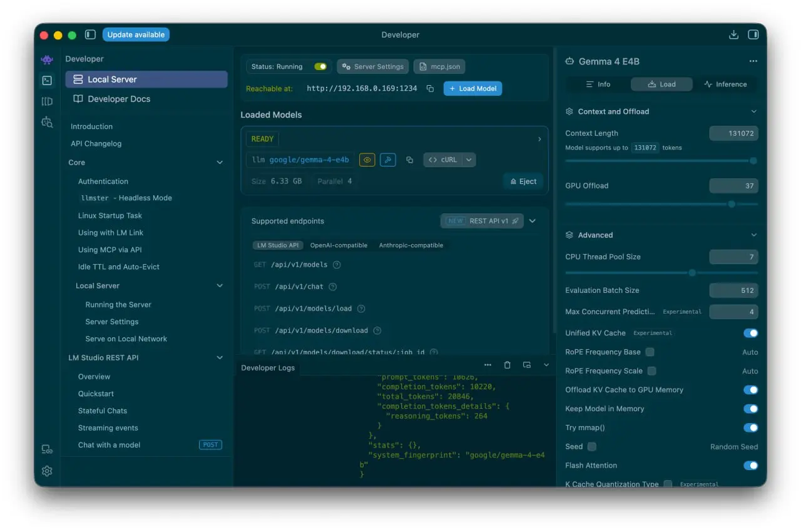The width and height of the screenshot is (801, 532).
Task: Open Server Settings
Action: [x=373, y=66]
